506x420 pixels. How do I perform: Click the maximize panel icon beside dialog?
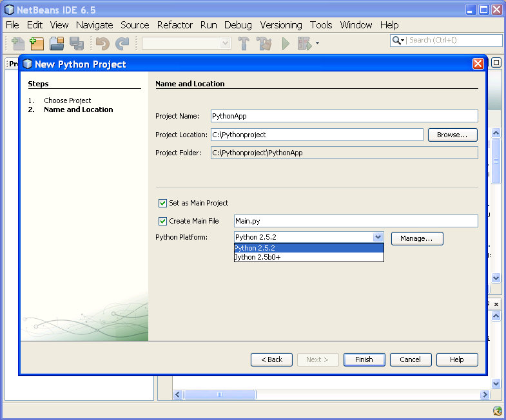[x=496, y=62]
